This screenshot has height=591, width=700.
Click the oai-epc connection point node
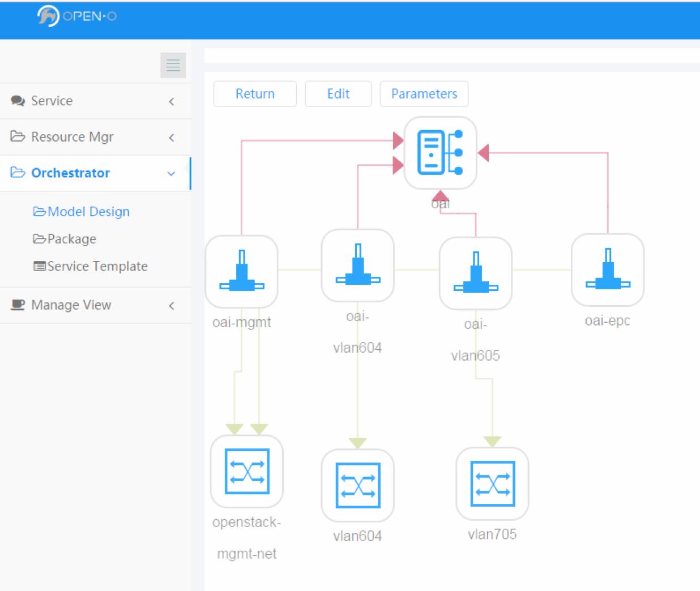(608, 269)
